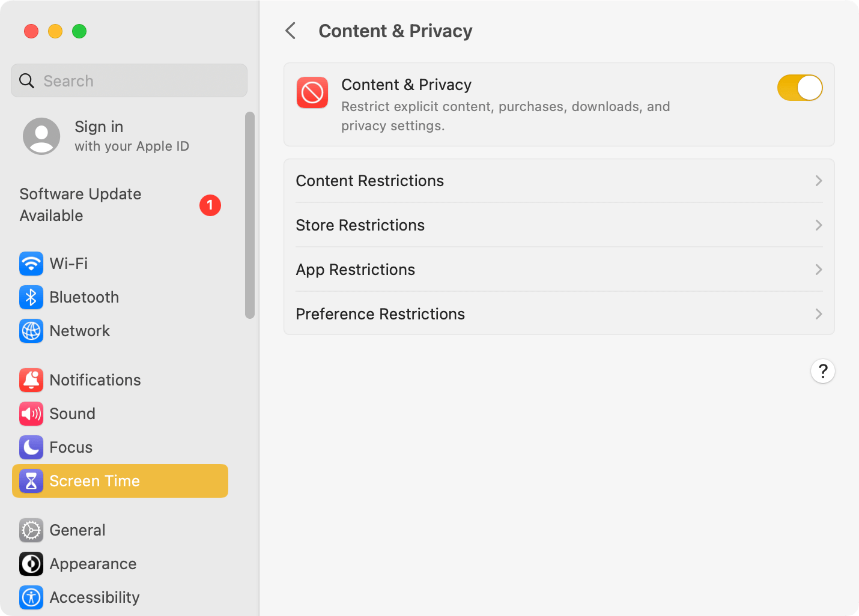Open Accessibility settings from the sidebar

31,597
